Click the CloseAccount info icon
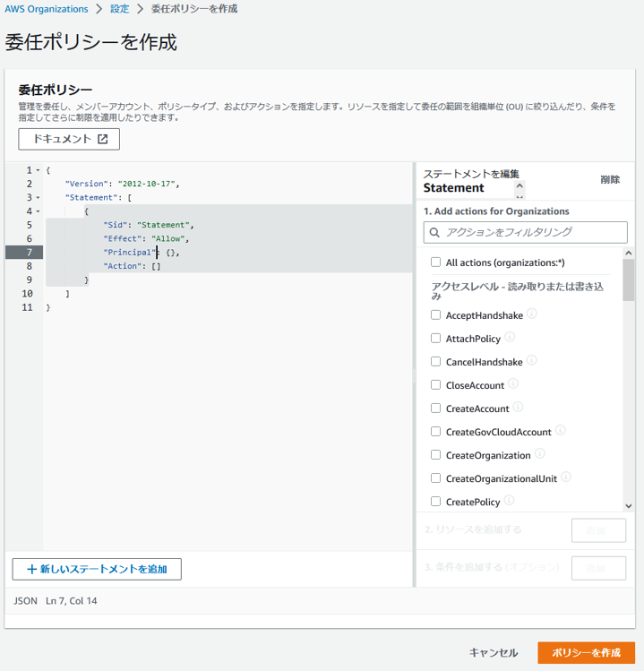Image resolution: width=644 pixels, height=671 pixels. [x=513, y=383]
